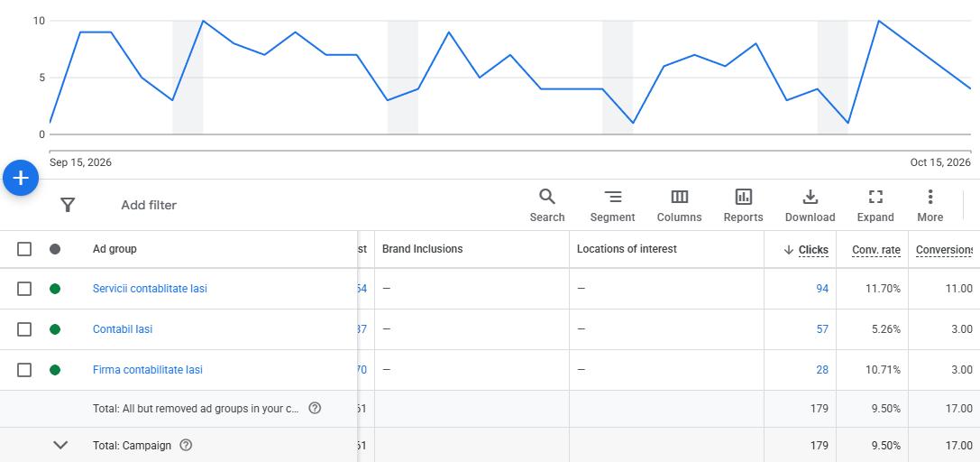Tick the select-all ad groups checkbox
Image resolution: width=980 pixels, height=462 pixels.
(23, 249)
